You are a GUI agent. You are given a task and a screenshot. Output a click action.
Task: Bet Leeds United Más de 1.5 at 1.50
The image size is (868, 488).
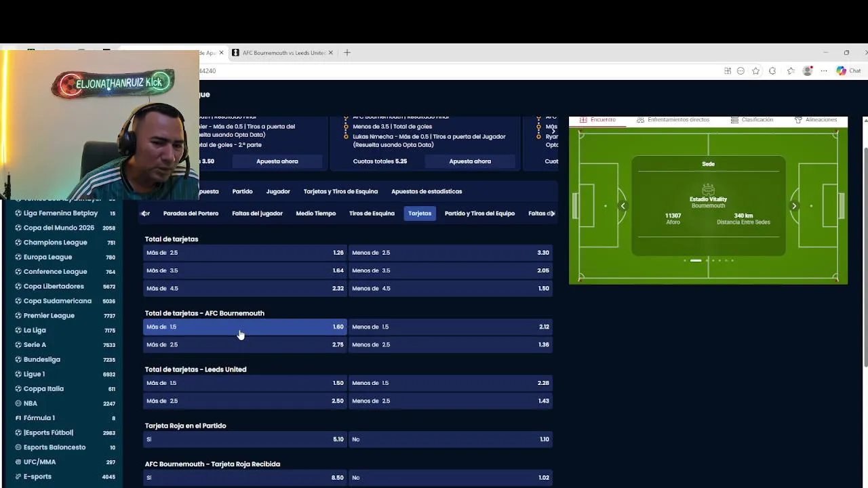coord(245,383)
